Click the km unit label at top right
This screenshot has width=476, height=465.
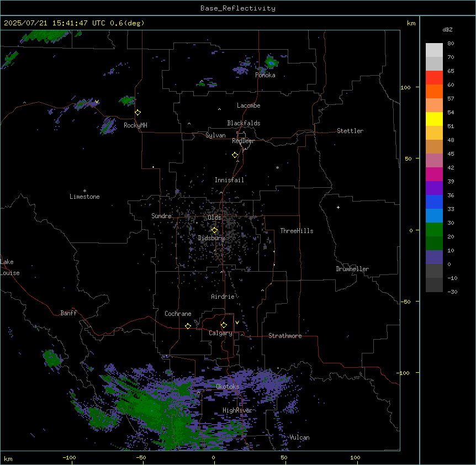pos(411,23)
